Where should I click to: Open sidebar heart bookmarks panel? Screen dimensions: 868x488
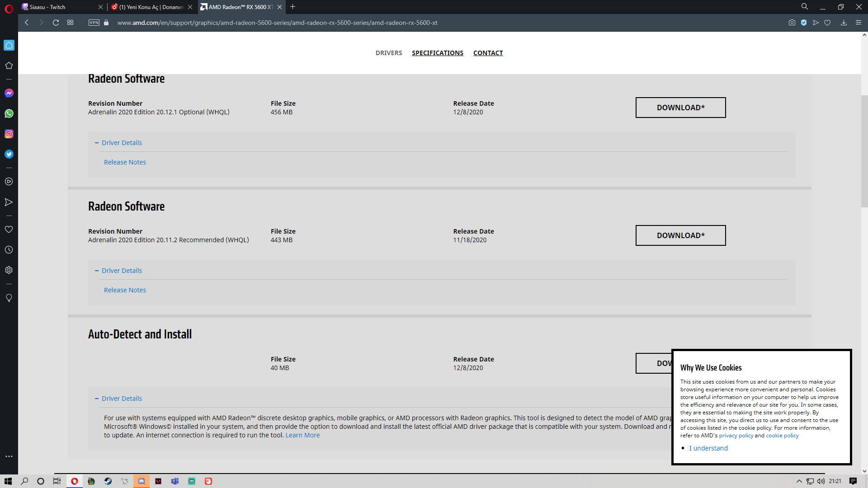(9, 230)
